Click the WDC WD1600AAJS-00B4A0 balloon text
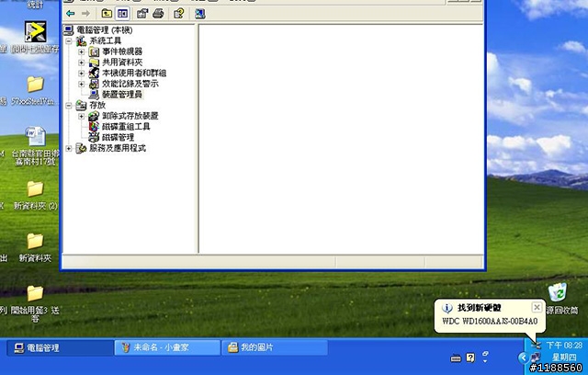The width and height of the screenshot is (588, 375). click(490, 322)
